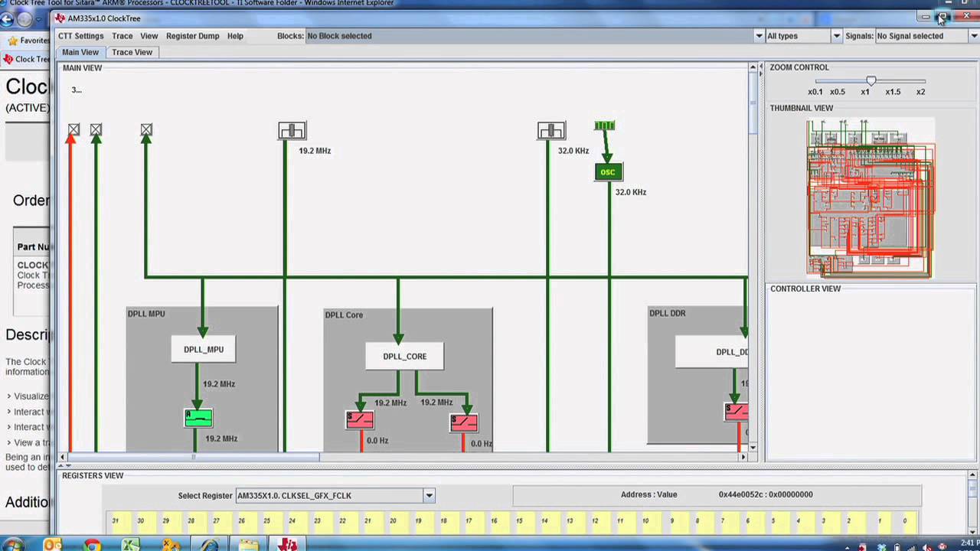Image resolution: width=980 pixels, height=551 pixels.
Task: Click the left red switch under DPLL_CORE
Action: click(360, 420)
